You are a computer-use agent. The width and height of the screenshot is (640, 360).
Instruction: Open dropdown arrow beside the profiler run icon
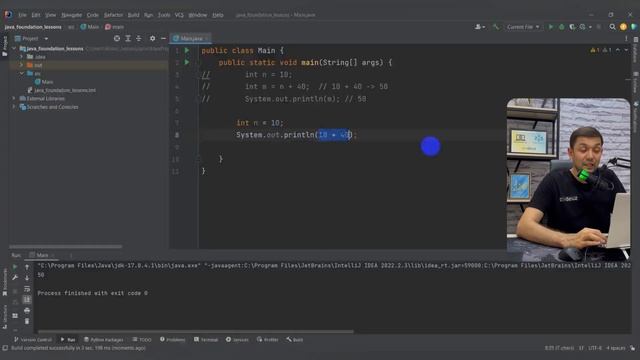[x=590, y=27]
